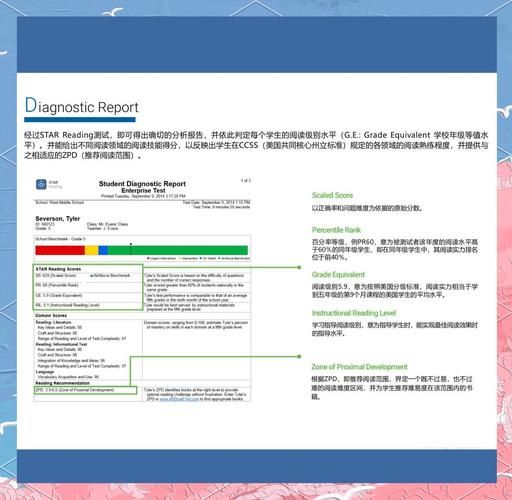Click the red segment of benchmark bar

(x=60, y=250)
